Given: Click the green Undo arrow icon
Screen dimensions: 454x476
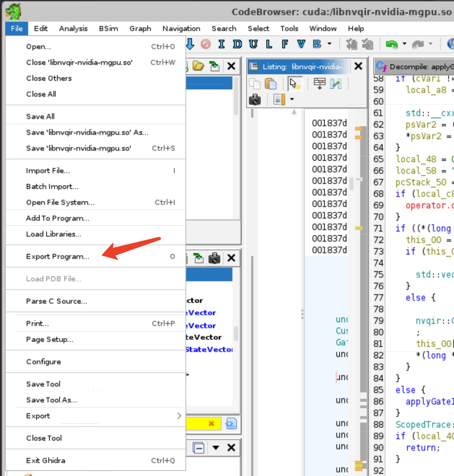Looking at the screenshot, I should tap(392, 44).
